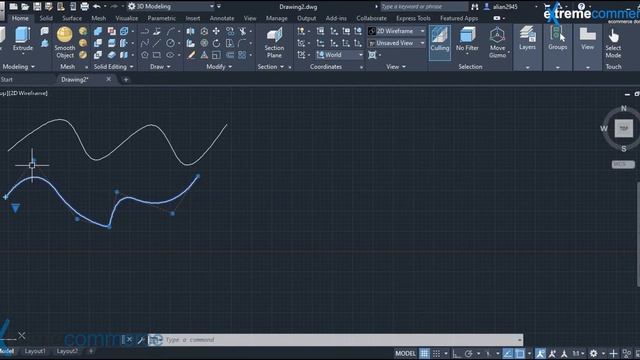Select the Line draw tool
Screen dimensions: 640x360
157,43
